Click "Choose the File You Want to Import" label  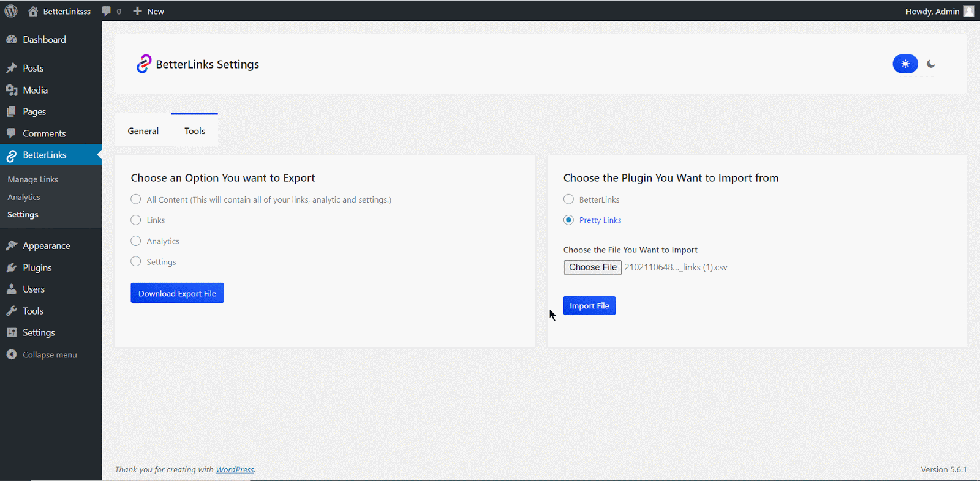pos(630,250)
